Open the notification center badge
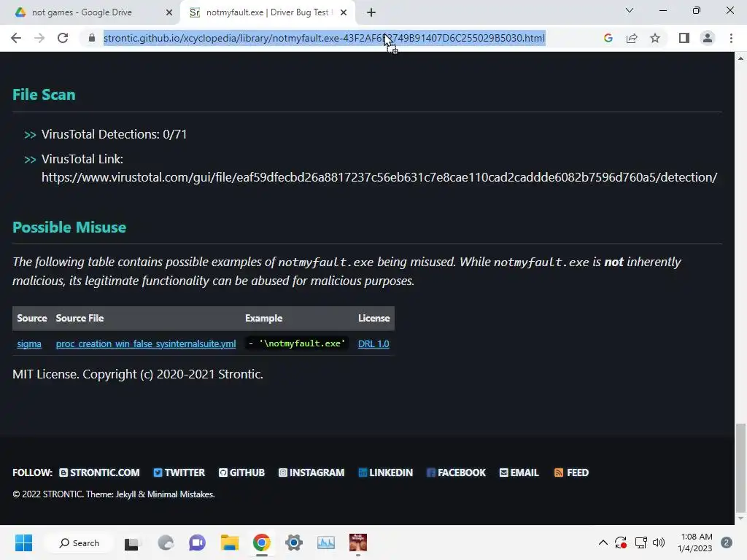 pyautogui.click(x=726, y=542)
